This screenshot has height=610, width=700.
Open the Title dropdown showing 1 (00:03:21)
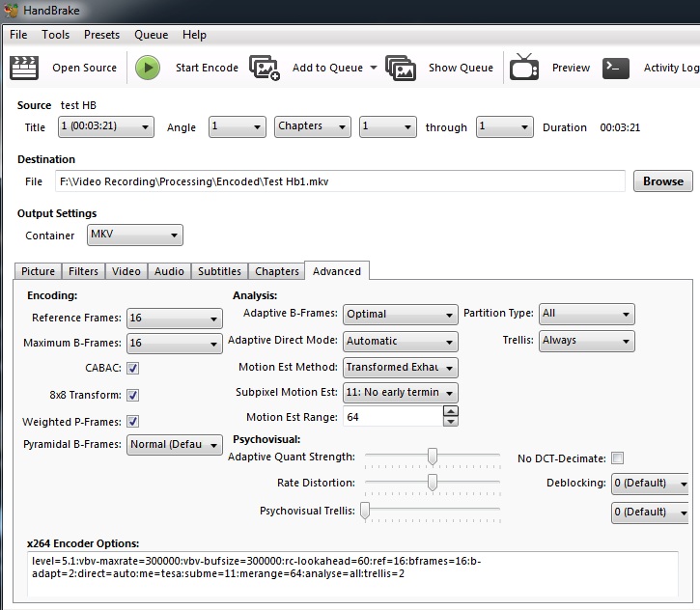coord(106,126)
